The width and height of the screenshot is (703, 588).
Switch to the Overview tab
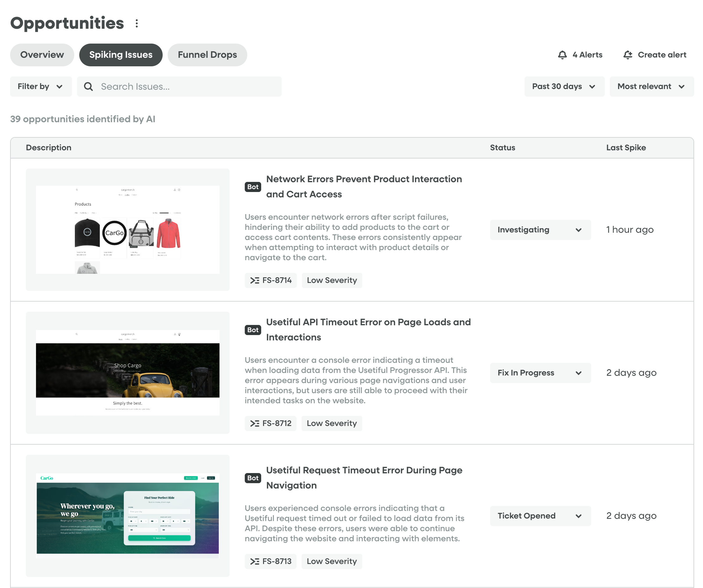coord(42,55)
